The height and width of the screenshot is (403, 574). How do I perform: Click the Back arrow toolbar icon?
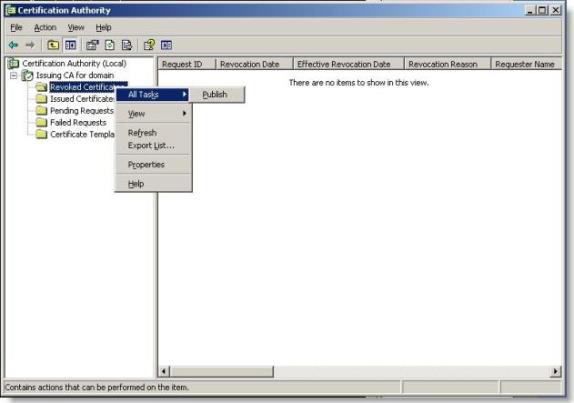pos(14,45)
